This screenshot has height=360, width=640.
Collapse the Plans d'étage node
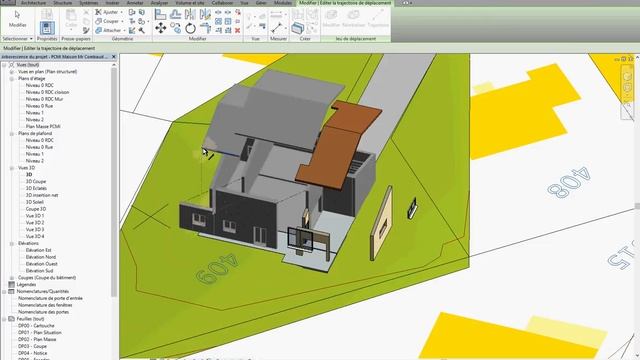(12, 78)
